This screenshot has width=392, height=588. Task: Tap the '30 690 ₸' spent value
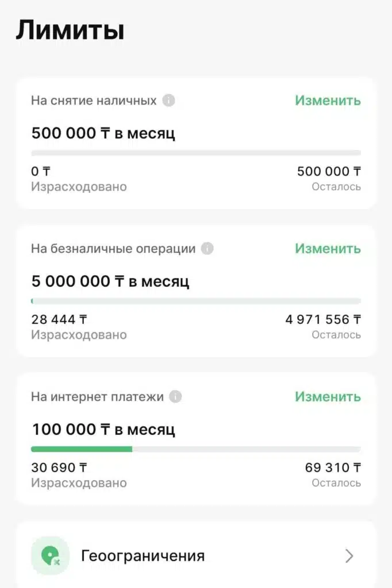click(x=59, y=467)
